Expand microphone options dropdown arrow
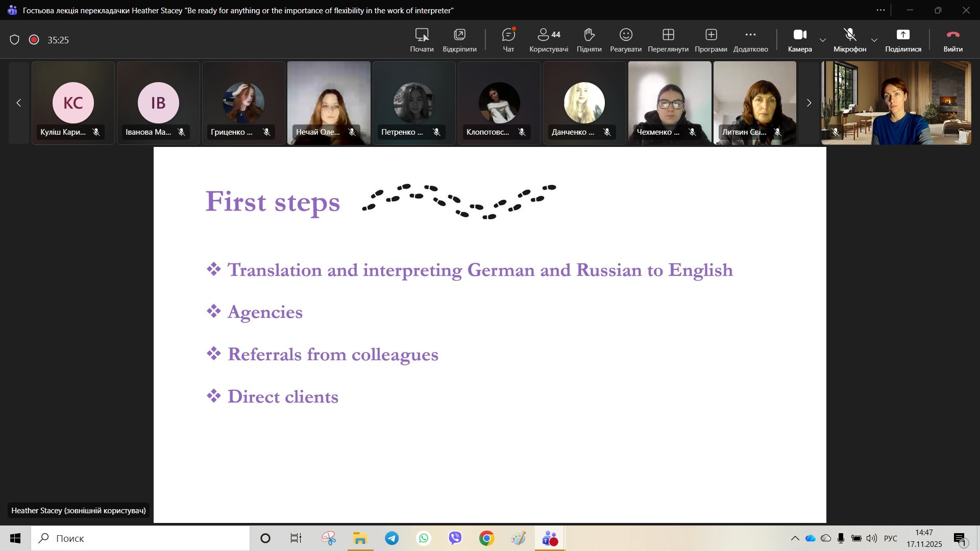980x551 pixels. (874, 40)
